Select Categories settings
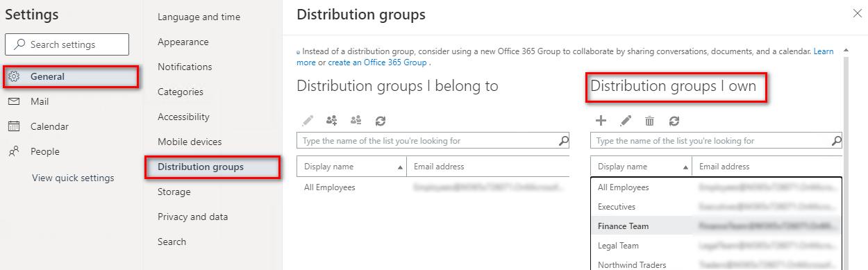The height and width of the screenshot is (270, 868). point(181,92)
